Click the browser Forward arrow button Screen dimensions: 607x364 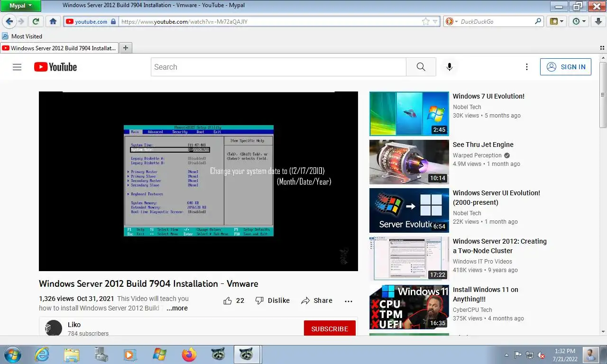pos(21,21)
